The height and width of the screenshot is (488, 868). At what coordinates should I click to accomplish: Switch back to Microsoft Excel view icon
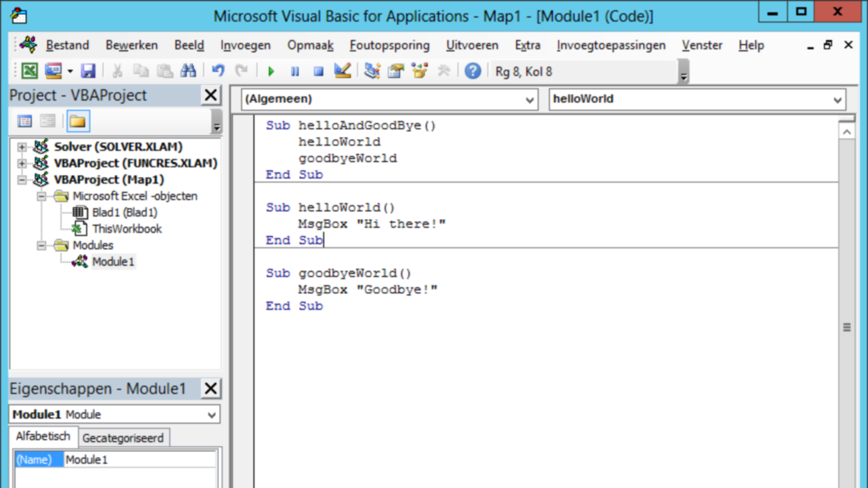[29, 71]
